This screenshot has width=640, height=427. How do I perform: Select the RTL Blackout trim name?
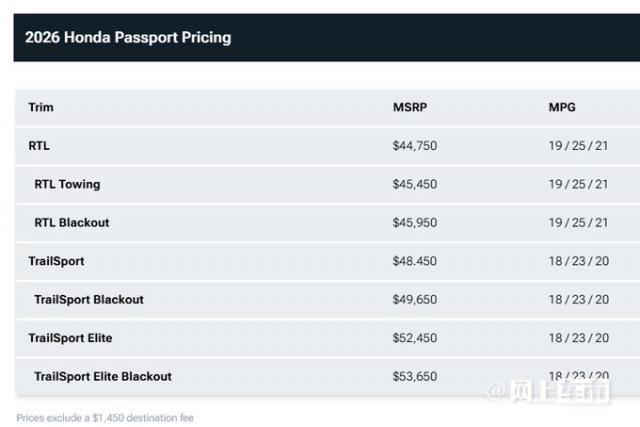72,223
